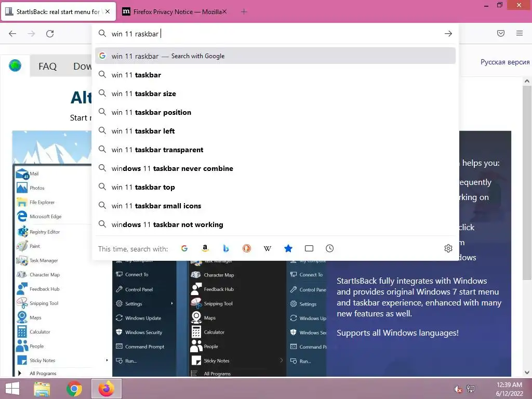Image resolution: width=532 pixels, height=399 pixels.
Task: Search in History clock icon
Action: point(330,248)
